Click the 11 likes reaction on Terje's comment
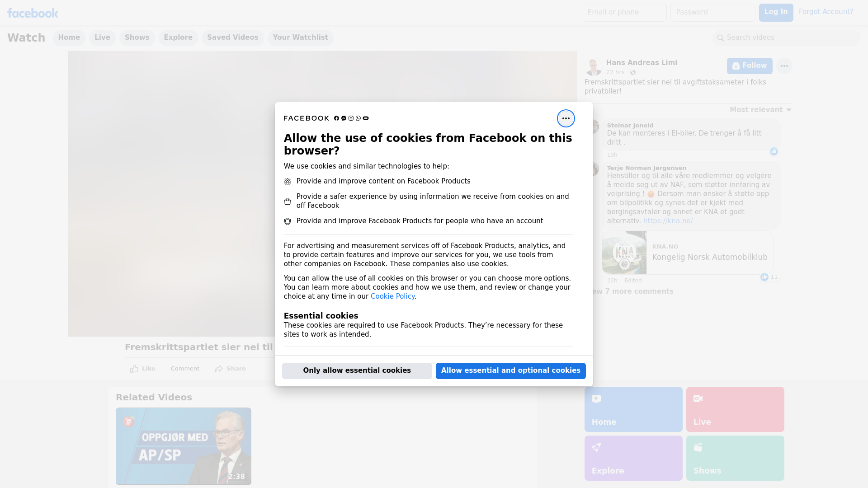This screenshot has height=488, width=868. [769, 277]
